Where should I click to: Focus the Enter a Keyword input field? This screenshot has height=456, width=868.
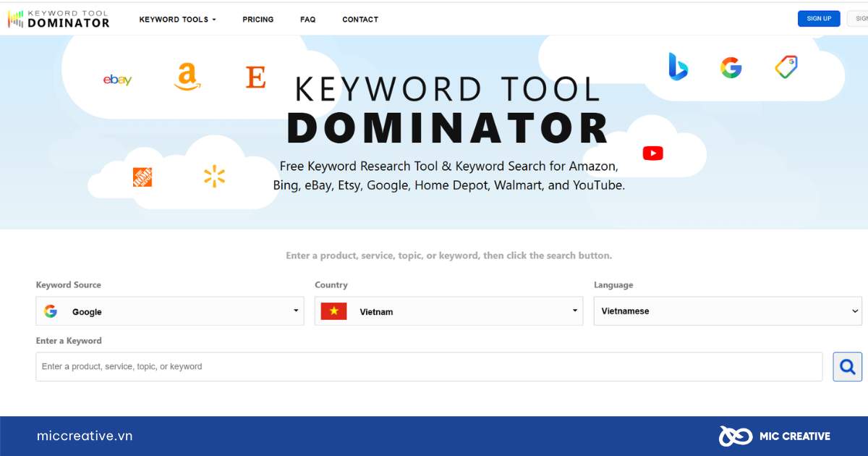coord(429,366)
